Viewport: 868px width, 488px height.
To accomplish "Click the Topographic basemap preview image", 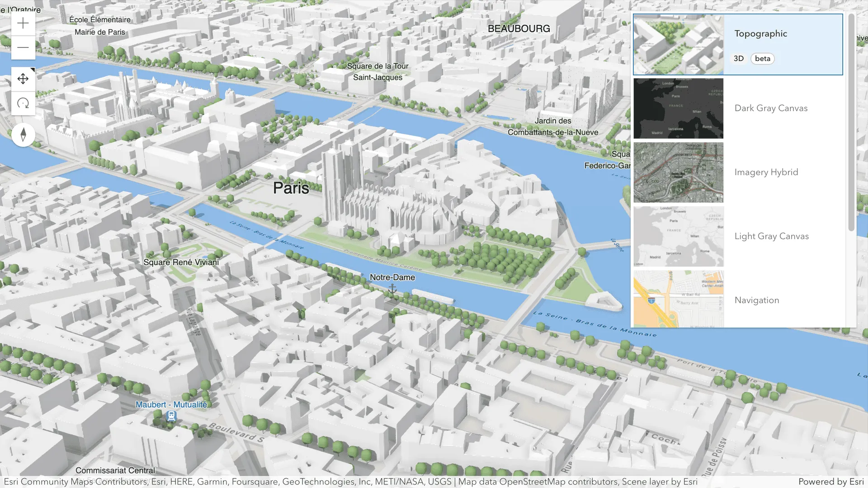I will click(678, 44).
